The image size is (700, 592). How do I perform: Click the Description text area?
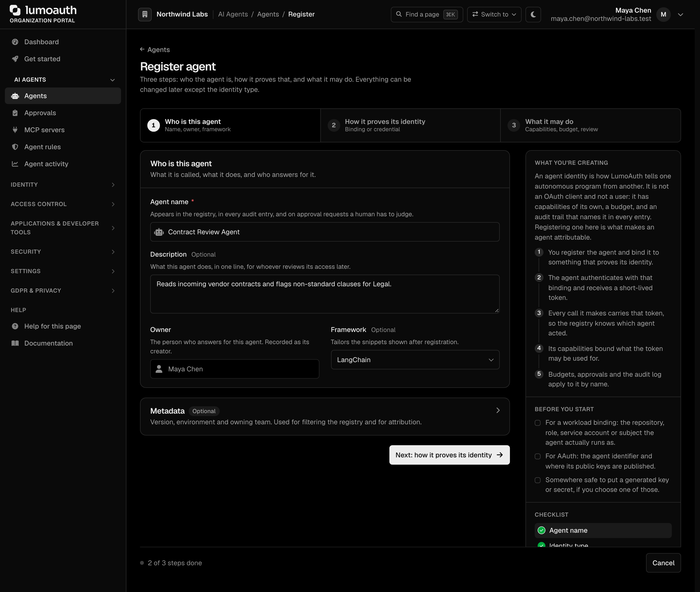point(324,294)
